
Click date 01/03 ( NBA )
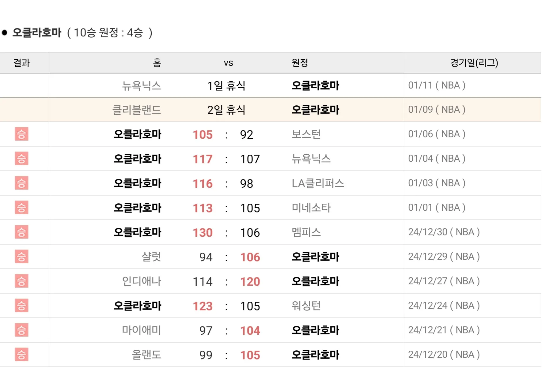click(437, 183)
